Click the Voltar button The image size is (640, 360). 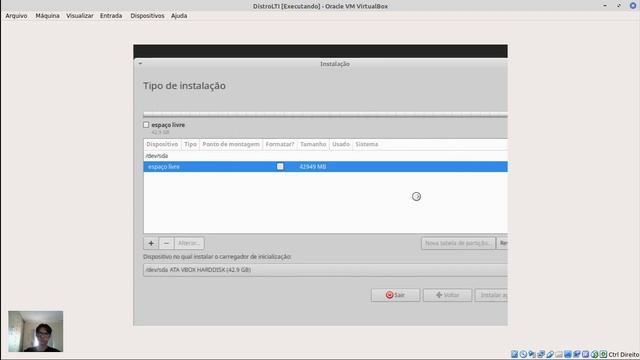point(447,295)
